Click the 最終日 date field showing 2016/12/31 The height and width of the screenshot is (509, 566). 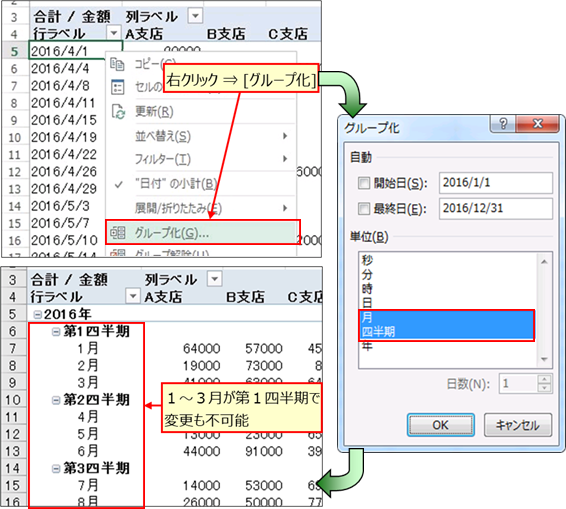[495, 208]
